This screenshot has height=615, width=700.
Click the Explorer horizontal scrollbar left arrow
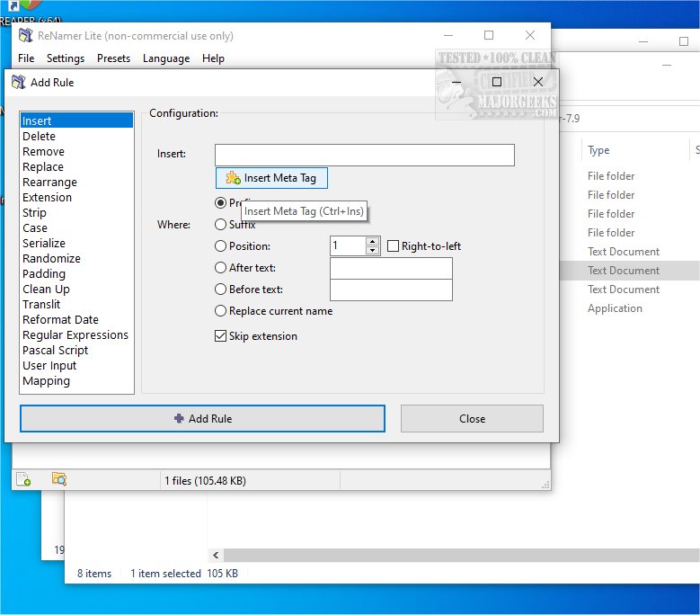(x=216, y=555)
